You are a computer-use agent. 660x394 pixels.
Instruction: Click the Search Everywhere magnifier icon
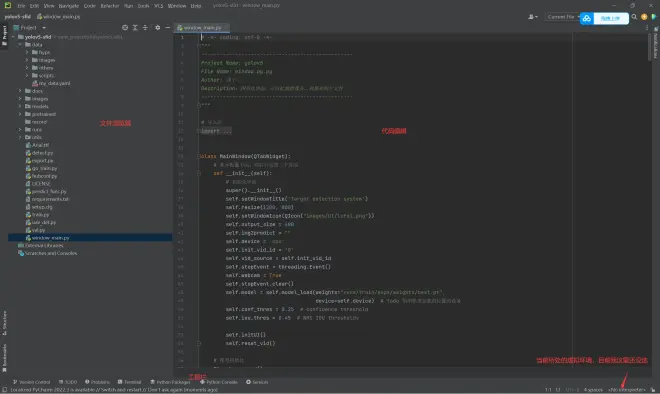click(634, 17)
